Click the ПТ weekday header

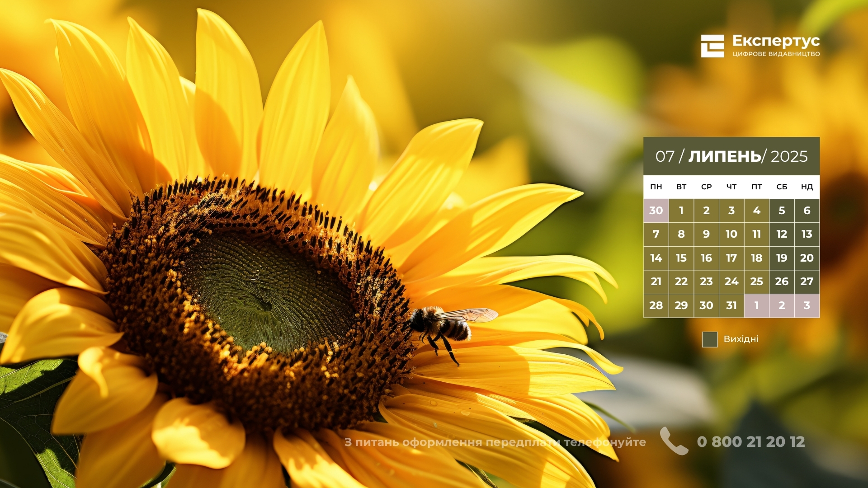(x=757, y=187)
